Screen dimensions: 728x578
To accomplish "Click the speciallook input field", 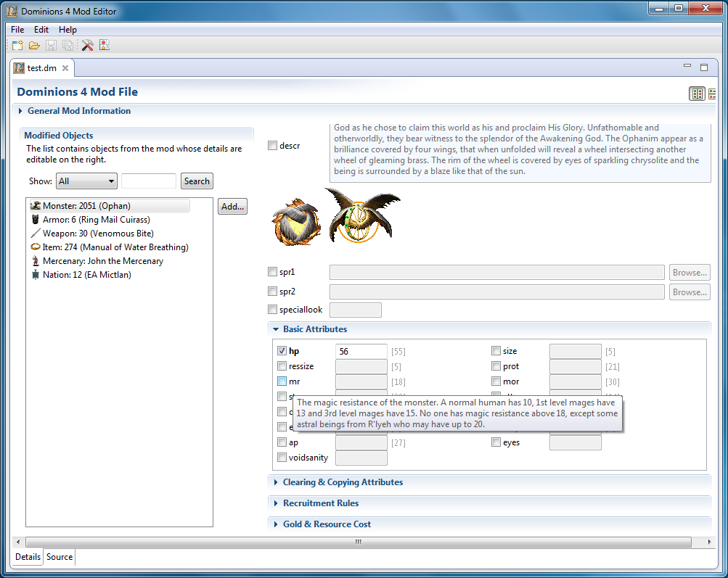I will pos(356,310).
